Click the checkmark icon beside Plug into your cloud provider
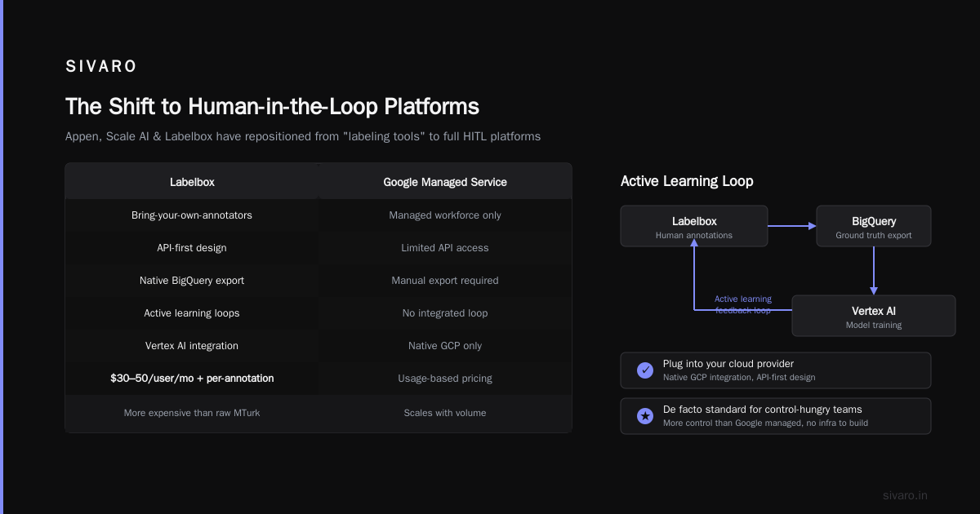 point(645,370)
